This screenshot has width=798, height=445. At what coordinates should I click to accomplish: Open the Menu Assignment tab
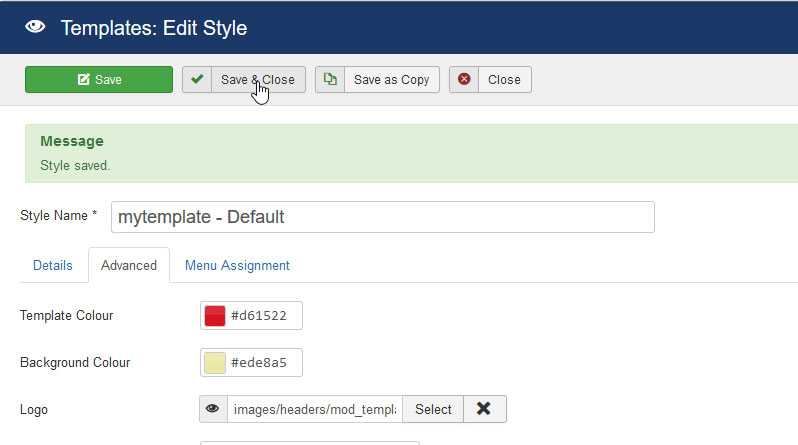(x=237, y=265)
